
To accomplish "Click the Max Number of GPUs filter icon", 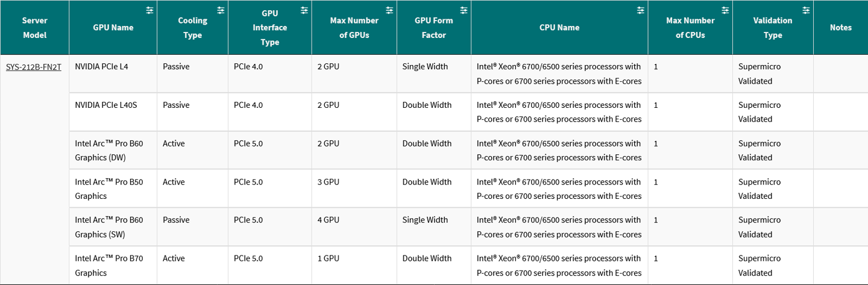I will click(389, 10).
